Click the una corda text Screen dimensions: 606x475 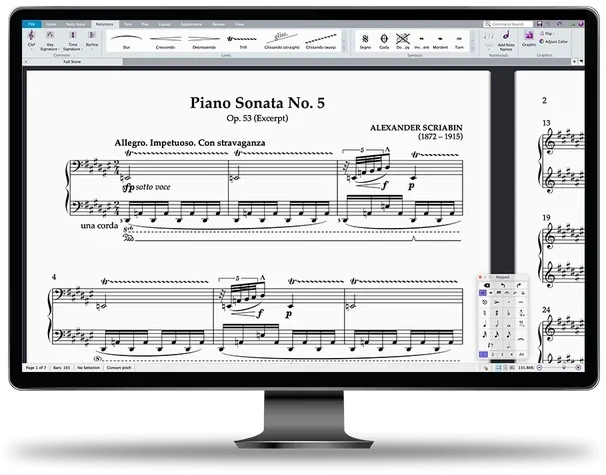pos(99,225)
